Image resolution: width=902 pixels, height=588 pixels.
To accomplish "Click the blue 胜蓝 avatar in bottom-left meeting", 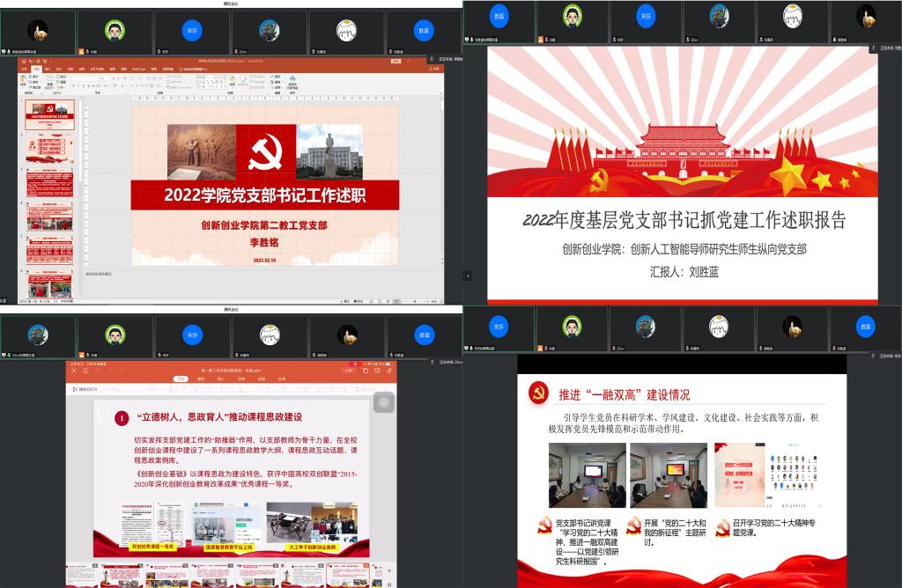I will [425, 334].
